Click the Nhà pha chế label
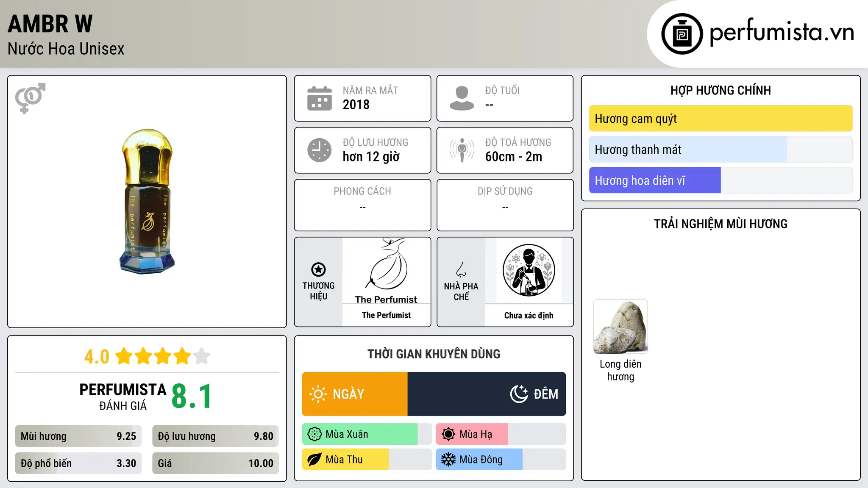The height and width of the screenshot is (488, 868). pos(461,291)
